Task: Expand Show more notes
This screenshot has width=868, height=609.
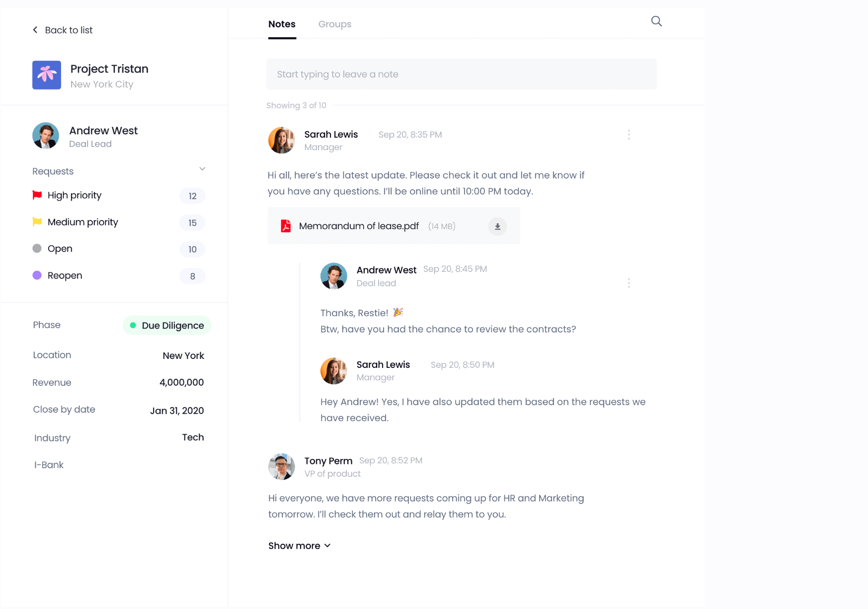Action: pyautogui.click(x=299, y=545)
